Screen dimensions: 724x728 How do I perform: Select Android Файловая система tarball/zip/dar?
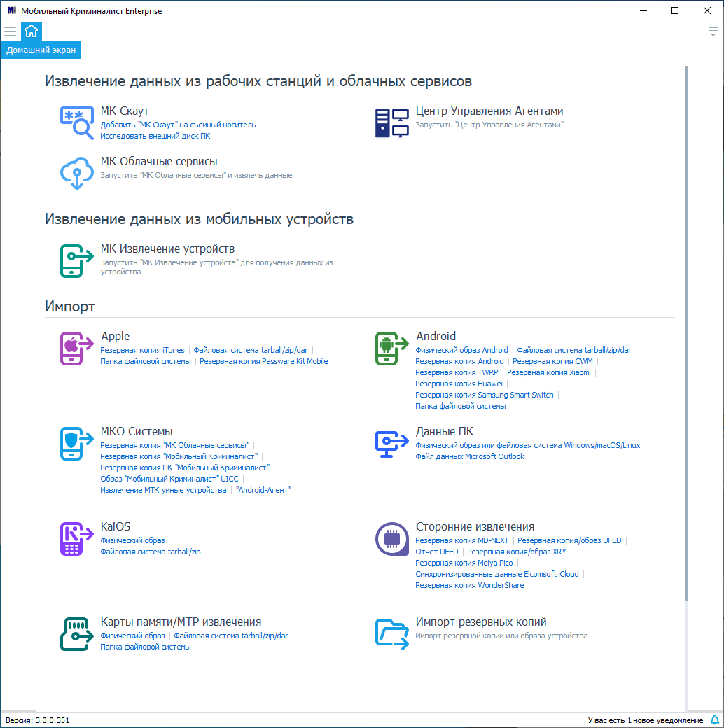click(x=574, y=350)
